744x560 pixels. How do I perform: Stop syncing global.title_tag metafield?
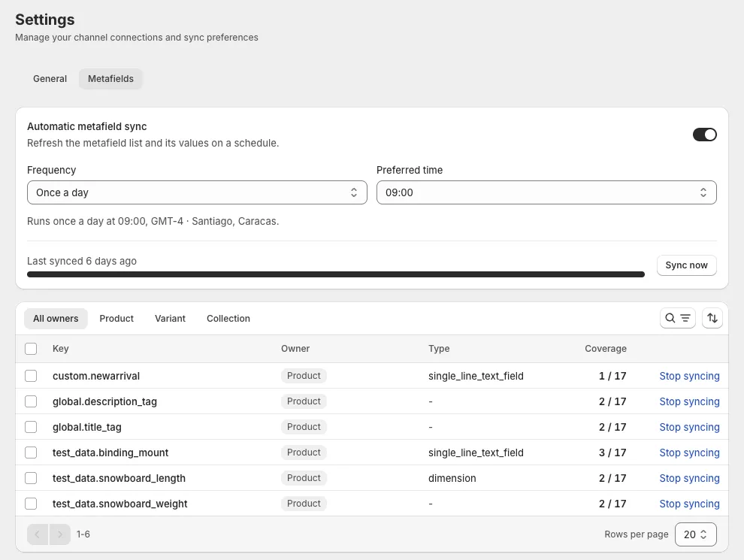[689, 427]
